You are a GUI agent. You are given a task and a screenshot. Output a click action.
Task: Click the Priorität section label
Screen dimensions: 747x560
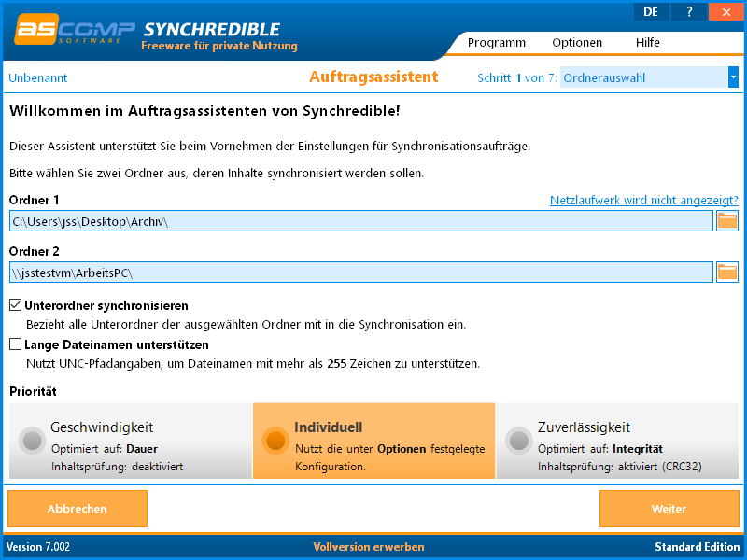tap(33, 391)
